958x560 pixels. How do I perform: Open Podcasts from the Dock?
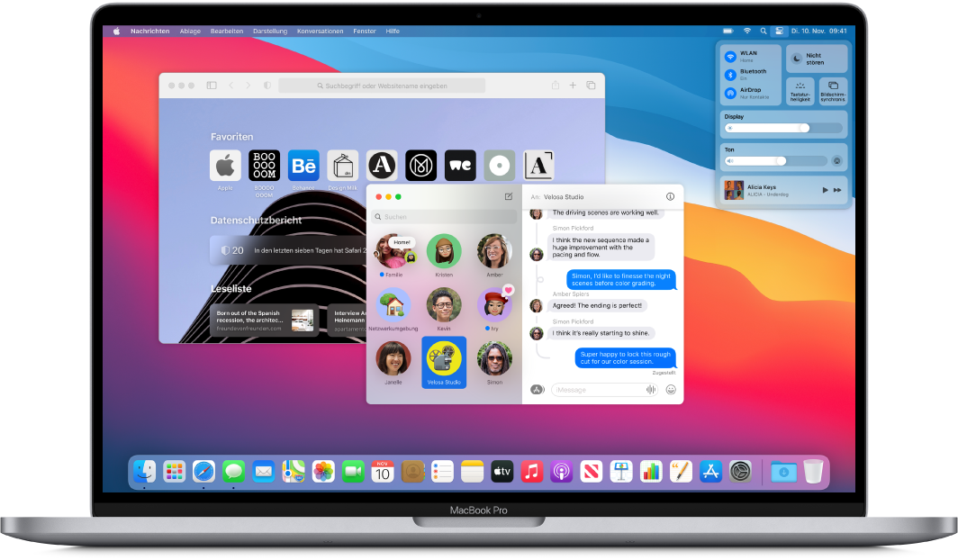pyautogui.click(x=562, y=470)
